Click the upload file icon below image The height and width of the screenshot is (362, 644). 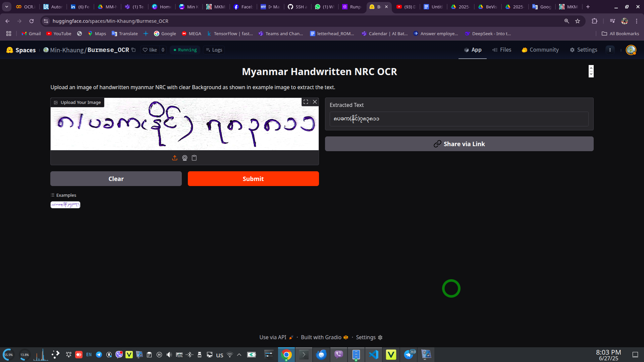point(174,158)
